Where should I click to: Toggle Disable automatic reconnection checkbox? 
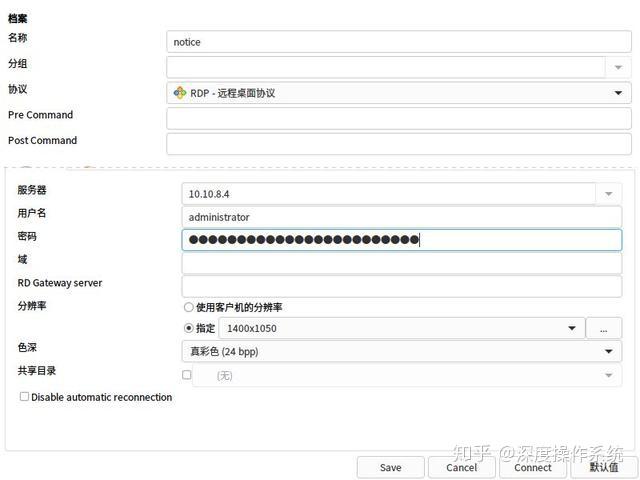coord(24,396)
